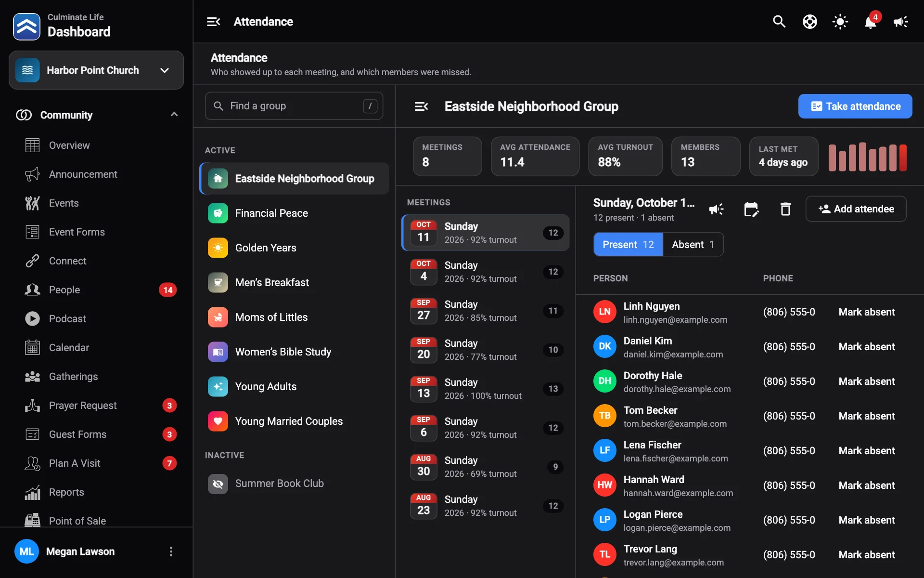Go to Overview in sidebar
Image resolution: width=924 pixels, height=578 pixels.
[96, 145]
